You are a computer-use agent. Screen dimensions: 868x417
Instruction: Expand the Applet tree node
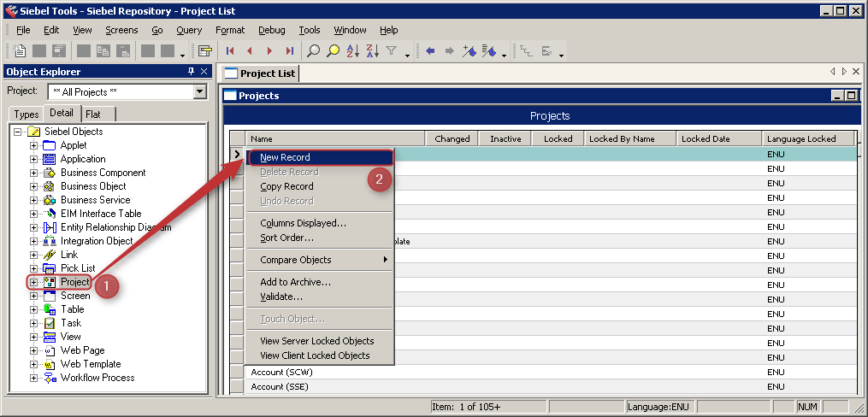[x=33, y=145]
